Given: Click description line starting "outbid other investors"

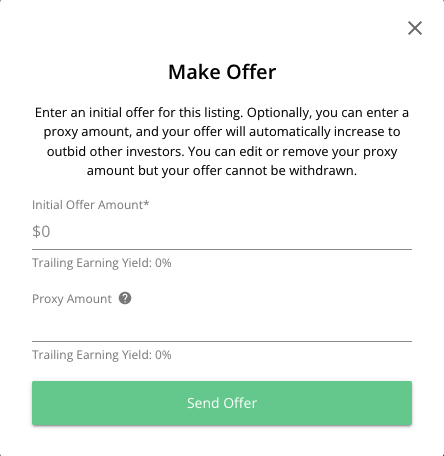Looking at the screenshot, I should tap(222, 152).
